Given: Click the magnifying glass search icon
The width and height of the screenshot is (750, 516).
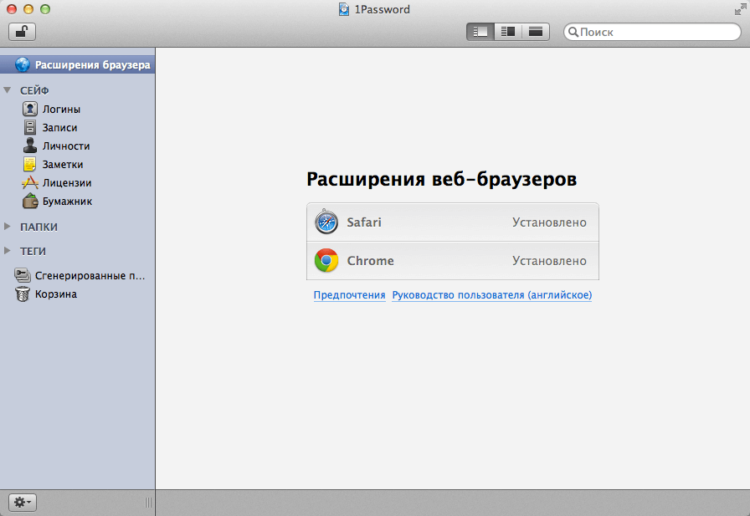Looking at the screenshot, I should point(573,32).
